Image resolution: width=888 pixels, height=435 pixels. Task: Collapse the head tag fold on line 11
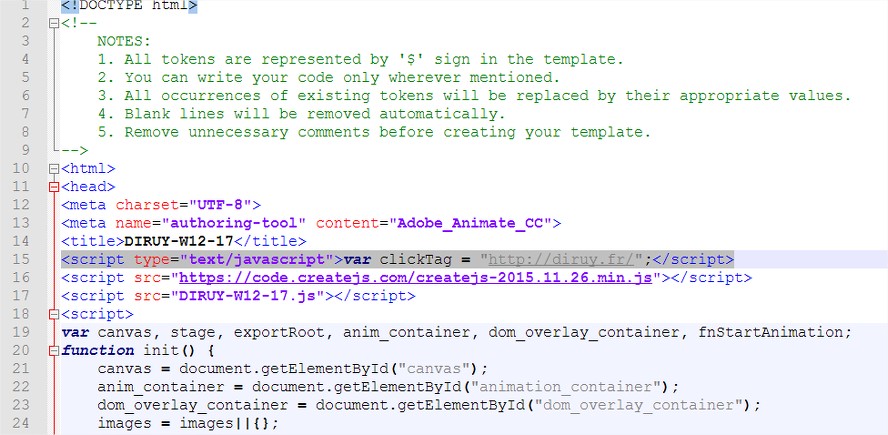pyautogui.click(x=54, y=187)
